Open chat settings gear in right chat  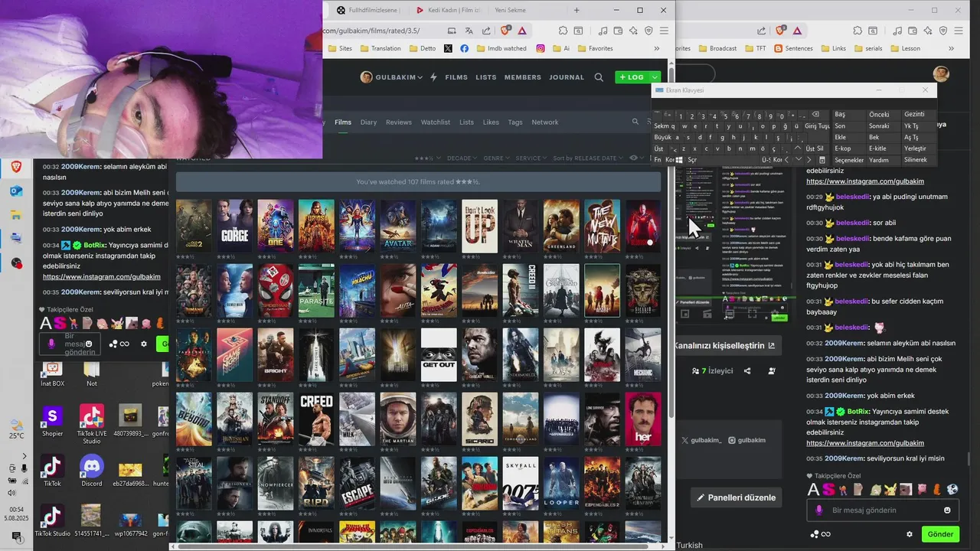pyautogui.click(x=910, y=534)
